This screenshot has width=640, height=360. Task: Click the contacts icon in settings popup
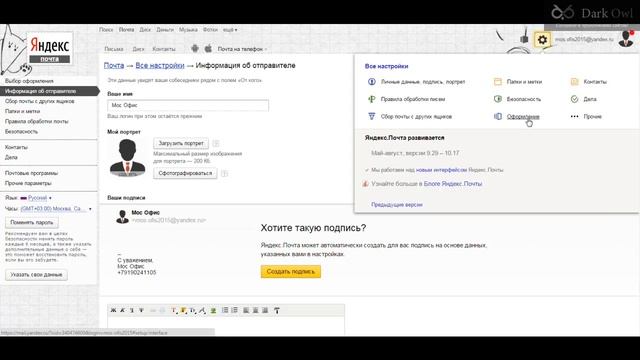(574, 82)
